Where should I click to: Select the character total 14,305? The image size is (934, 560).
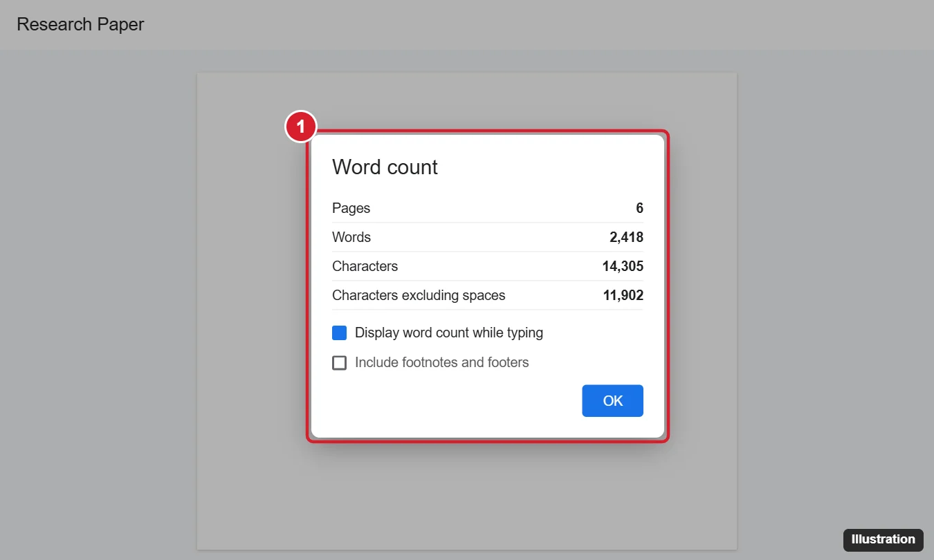(623, 266)
